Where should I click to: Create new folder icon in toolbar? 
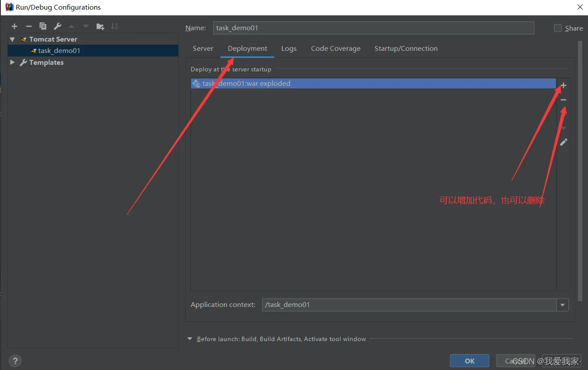(x=100, y=27)
